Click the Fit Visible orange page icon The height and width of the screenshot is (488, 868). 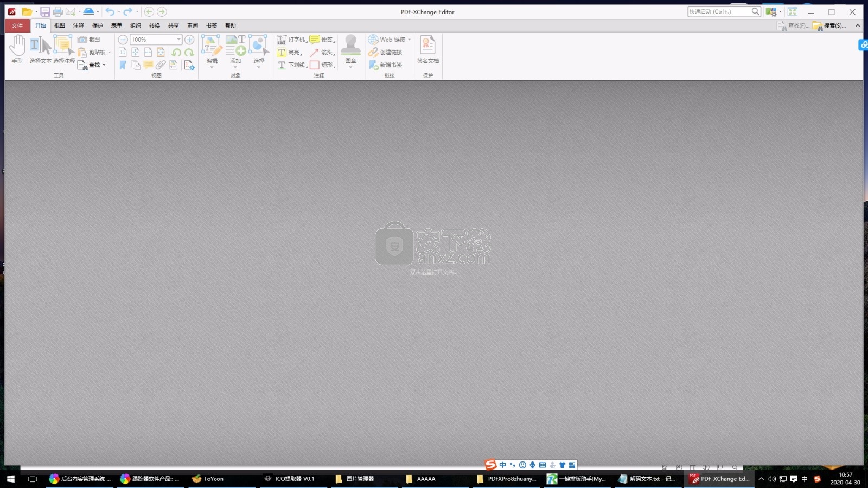point(161,52)
